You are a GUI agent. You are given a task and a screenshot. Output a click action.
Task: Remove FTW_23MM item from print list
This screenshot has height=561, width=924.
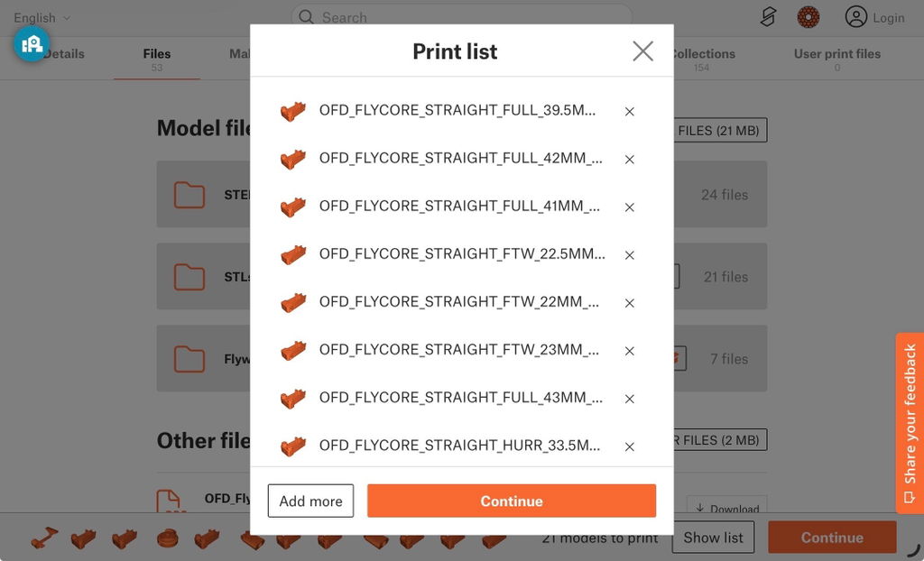pos(629,351)
